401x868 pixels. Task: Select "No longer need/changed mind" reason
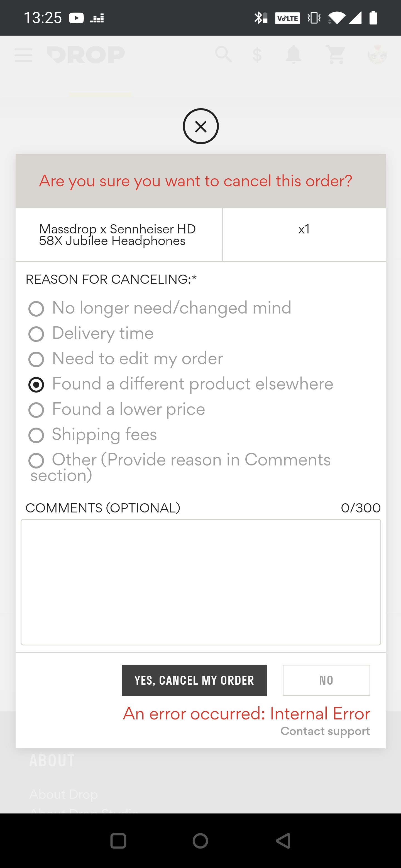click(x=36, y=309)
